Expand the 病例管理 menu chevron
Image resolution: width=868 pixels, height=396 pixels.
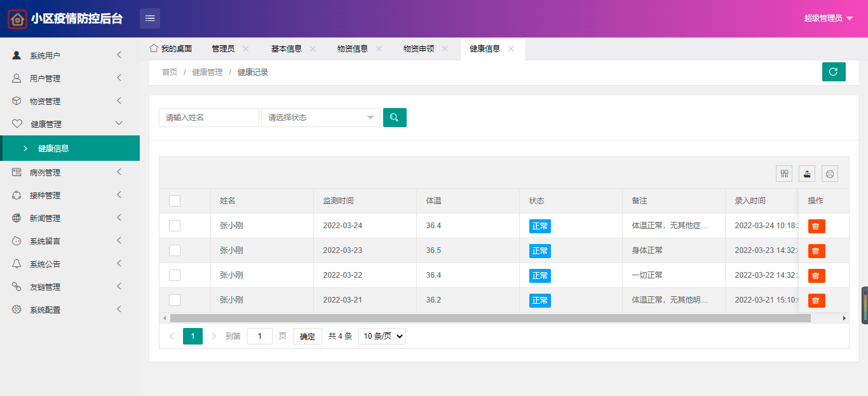click(x=119, y=172)
